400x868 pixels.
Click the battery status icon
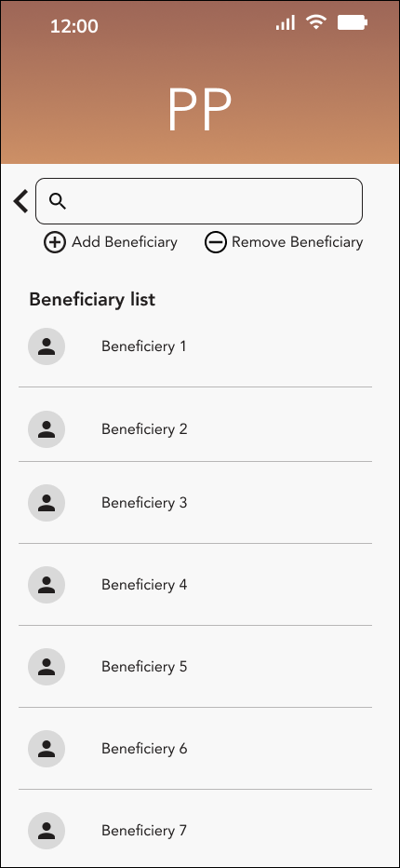[353, 22]
